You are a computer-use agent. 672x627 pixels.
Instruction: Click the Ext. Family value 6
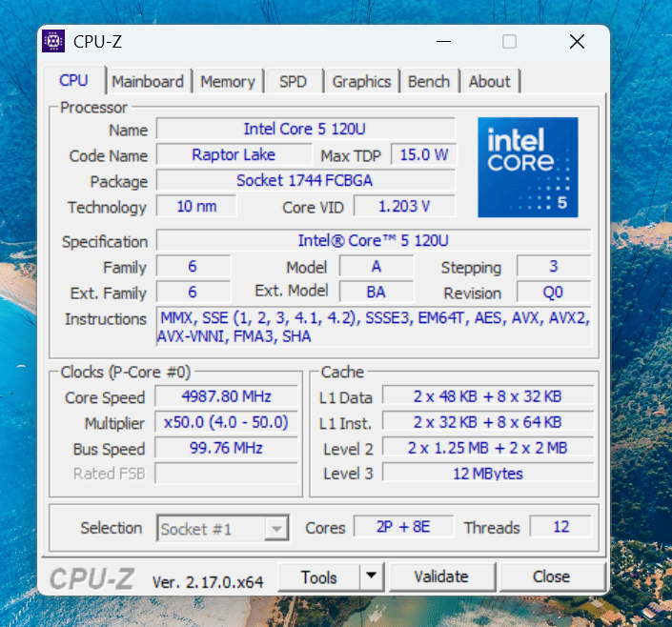[193, 292]
